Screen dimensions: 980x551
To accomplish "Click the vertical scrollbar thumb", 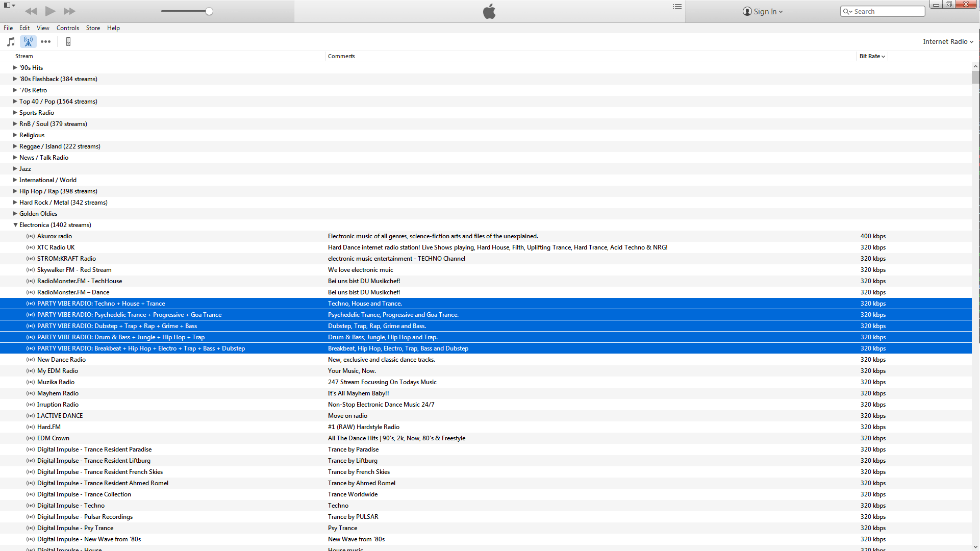I will (x=975, y=78).
